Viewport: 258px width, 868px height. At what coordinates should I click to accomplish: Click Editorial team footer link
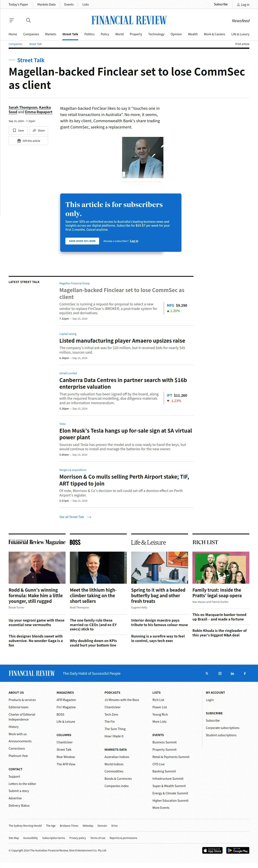pyautogui.click(x=18, y=707)
